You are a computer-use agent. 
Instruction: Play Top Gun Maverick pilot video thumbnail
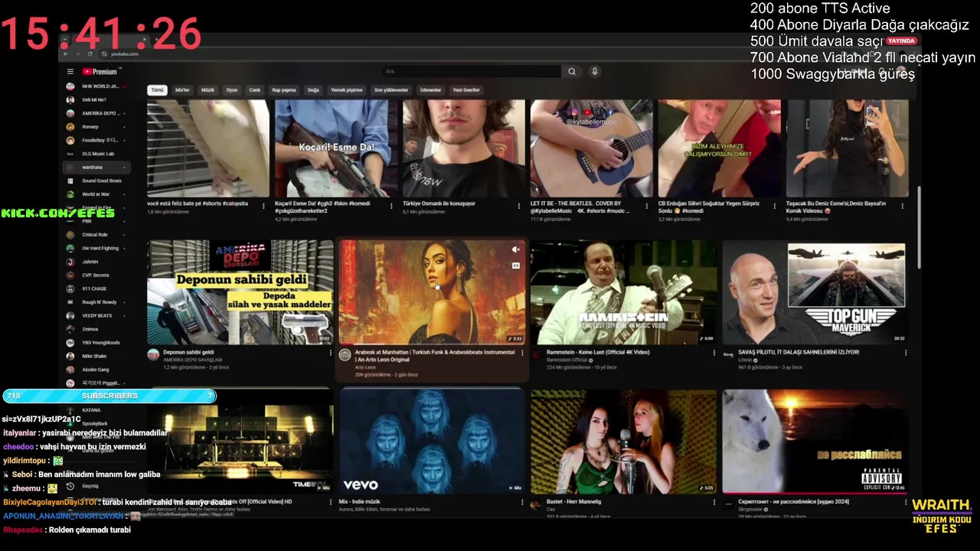tap(815, 292)
